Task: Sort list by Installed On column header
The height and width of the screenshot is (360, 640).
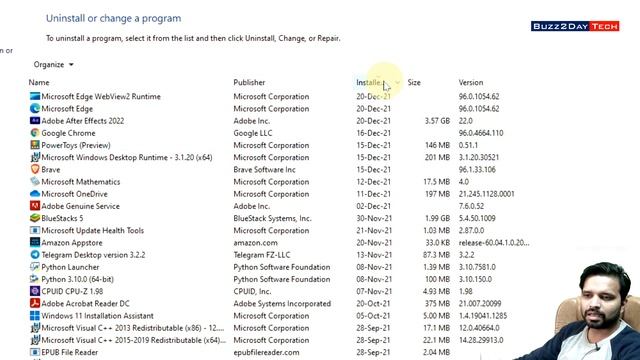Action: [x=370, y=82]
